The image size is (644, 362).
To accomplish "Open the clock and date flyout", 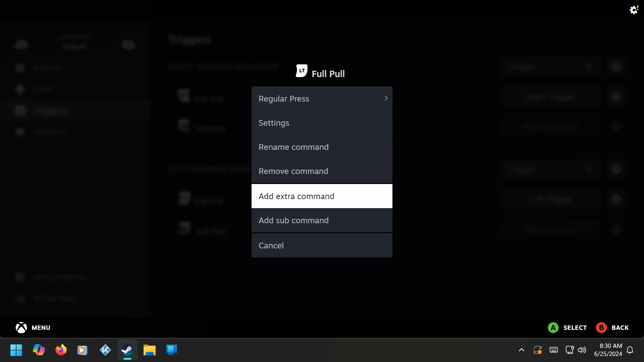I will coord(608,350).
